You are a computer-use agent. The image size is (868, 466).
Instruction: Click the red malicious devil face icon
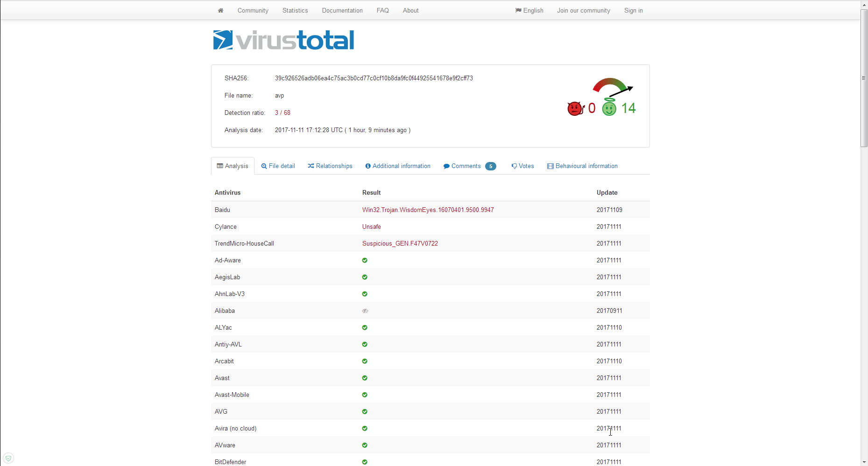[x=576, y=108]
